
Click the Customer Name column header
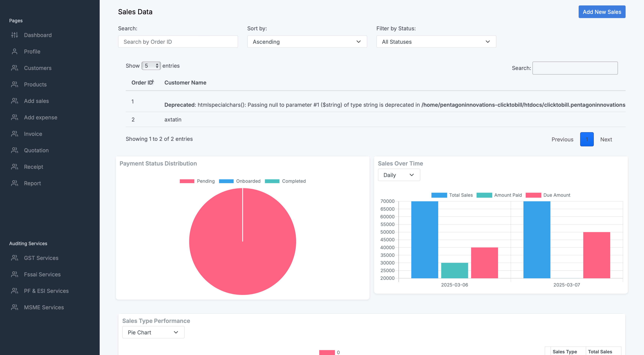tap(185, 83)
